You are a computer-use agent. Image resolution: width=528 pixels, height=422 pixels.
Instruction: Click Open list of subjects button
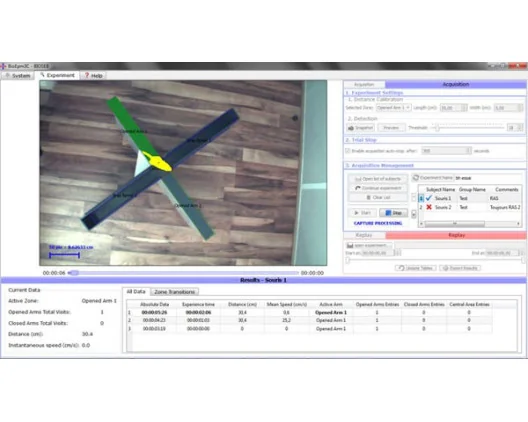[x=377, y=179]
